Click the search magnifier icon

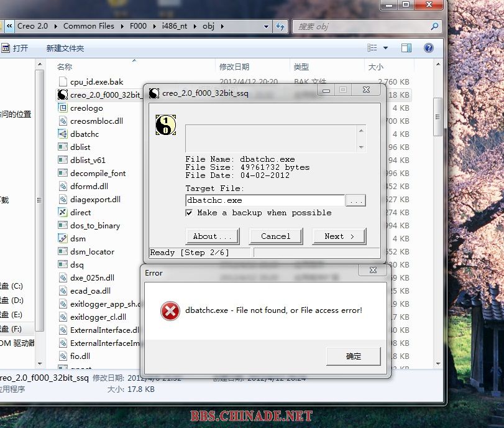[x=434, y=26]
